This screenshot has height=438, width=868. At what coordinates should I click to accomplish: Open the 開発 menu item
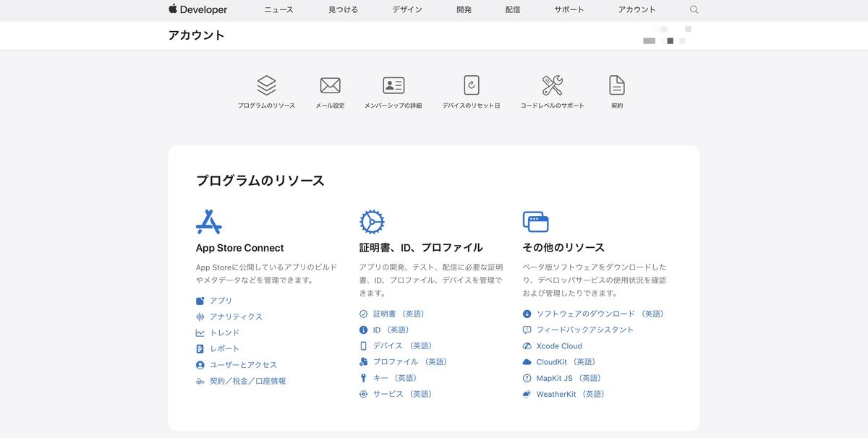[x=464, y=9]
